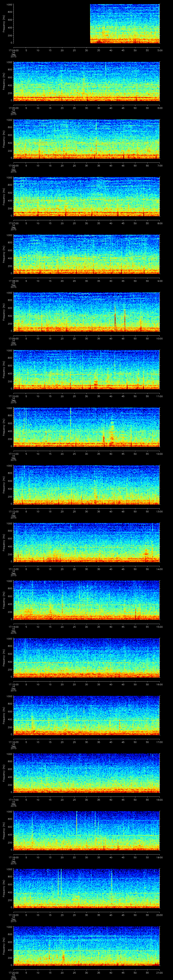Click tallest red spike in 17:09 spectrogram
The image size is (173, 980).
115,314
